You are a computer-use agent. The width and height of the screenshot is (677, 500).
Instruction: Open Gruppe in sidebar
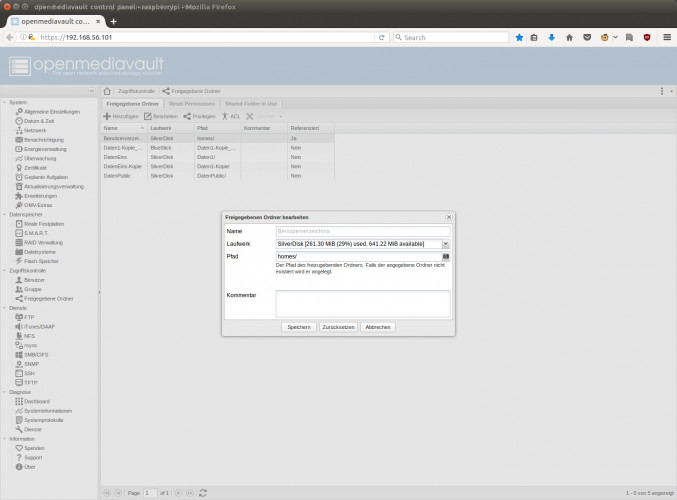(28, 289)
